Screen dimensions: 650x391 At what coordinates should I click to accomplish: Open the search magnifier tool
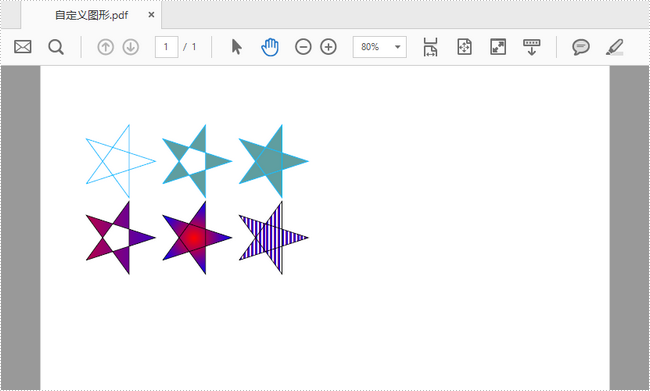pyautogui.click(x=56, y=47)
